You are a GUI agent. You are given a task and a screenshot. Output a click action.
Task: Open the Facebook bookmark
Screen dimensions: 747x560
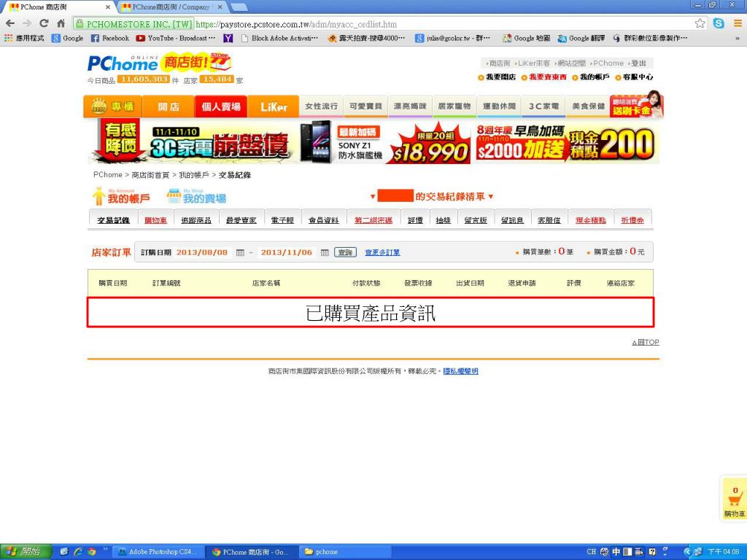pyautogui.click(x=110, y=38)
